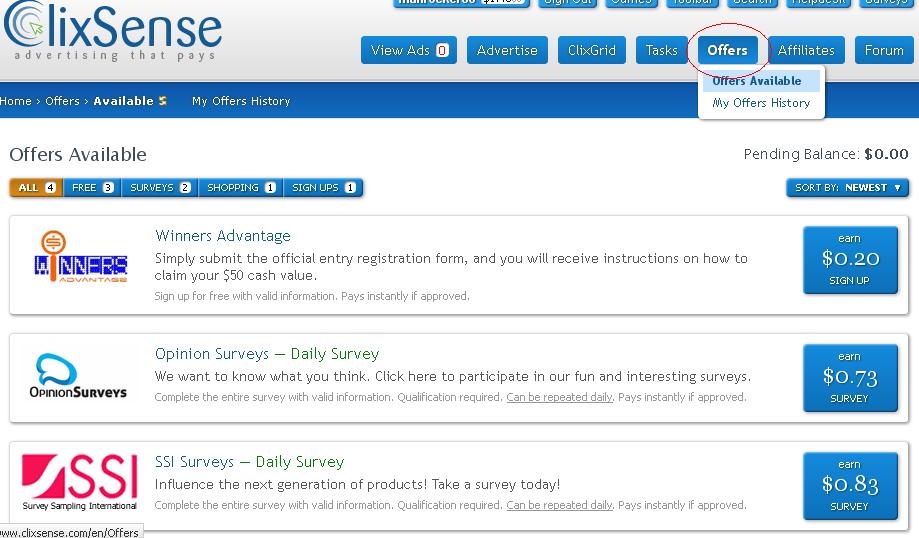Screen dimensions: 919x538
Task: Select My Offers History in dropdown
Action: point(761,103)
